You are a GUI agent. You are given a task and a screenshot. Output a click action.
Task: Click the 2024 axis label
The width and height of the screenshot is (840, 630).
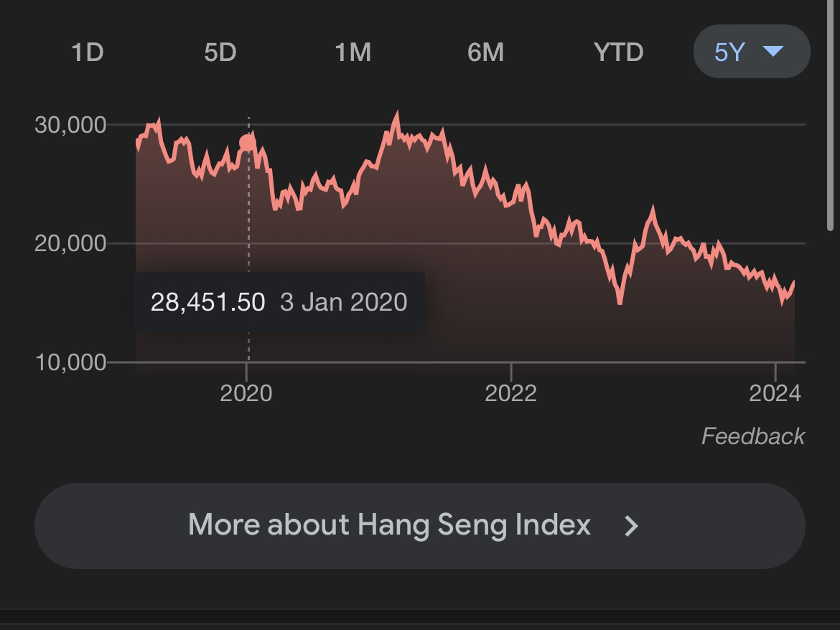pos(775,393)
